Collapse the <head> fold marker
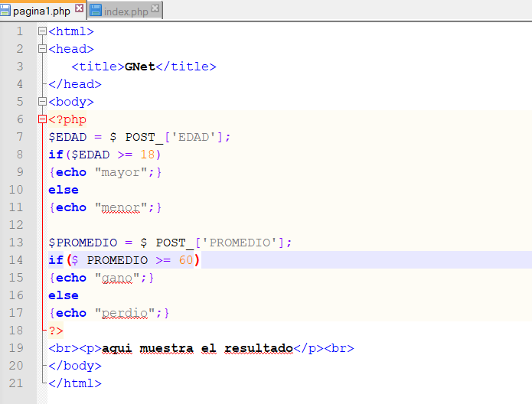Viewport: 532px width, 404px height. click(x=42, y=49)
